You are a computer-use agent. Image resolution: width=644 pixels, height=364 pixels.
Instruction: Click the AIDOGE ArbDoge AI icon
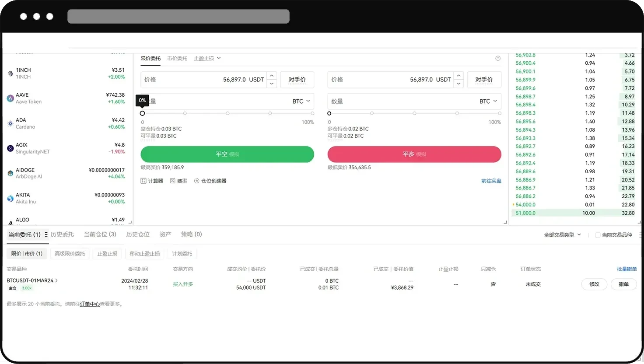click(10, 173)
